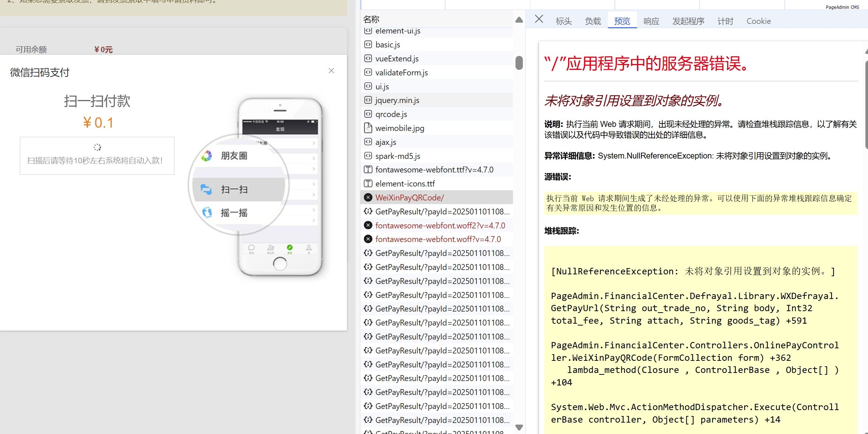Click the request list scrollbar thumb
Screen dimensions: 868x434
(519, 63)
